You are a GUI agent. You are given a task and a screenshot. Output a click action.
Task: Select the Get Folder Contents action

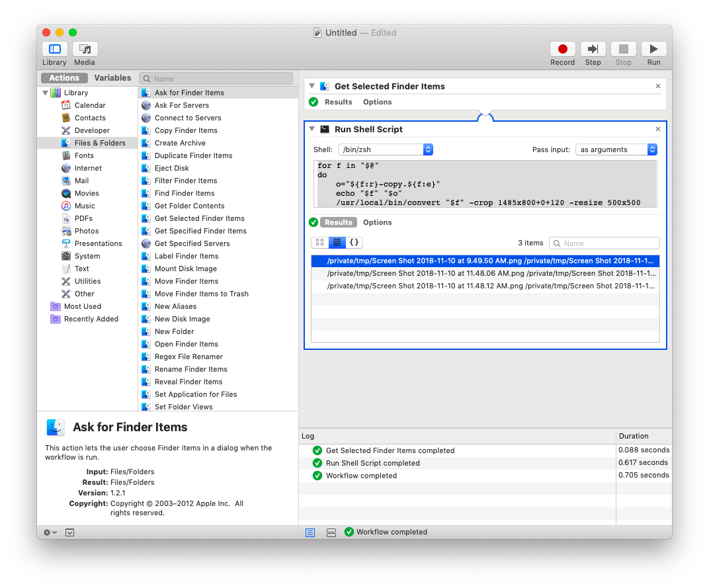point(218,206)
